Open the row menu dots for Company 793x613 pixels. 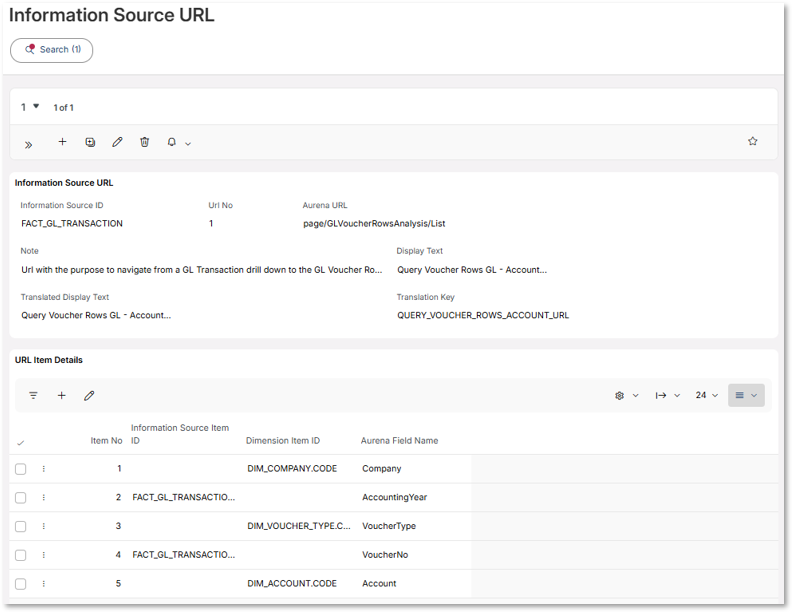pyautogui.click(x=43, y=469)
